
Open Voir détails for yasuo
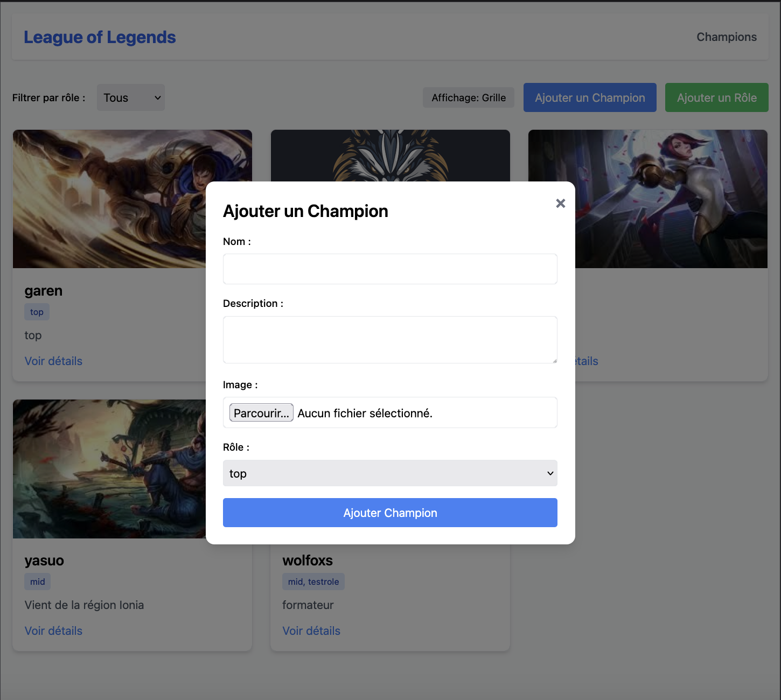click(53, 631)
